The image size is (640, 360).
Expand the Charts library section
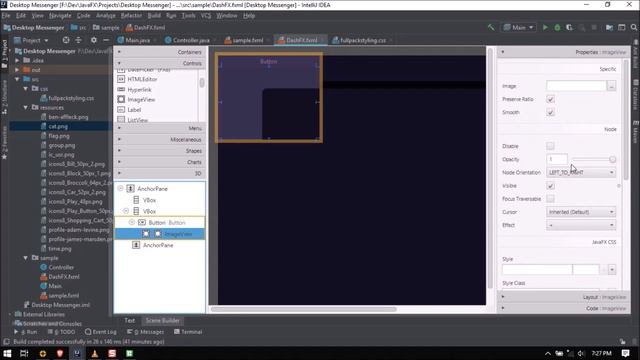160,162
